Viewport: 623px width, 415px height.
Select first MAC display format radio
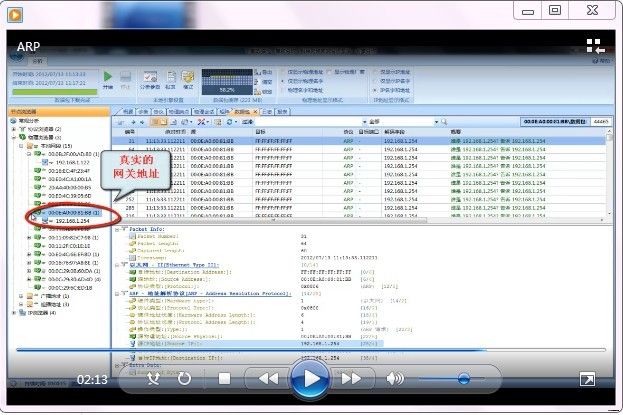click(x=283, y=72)
